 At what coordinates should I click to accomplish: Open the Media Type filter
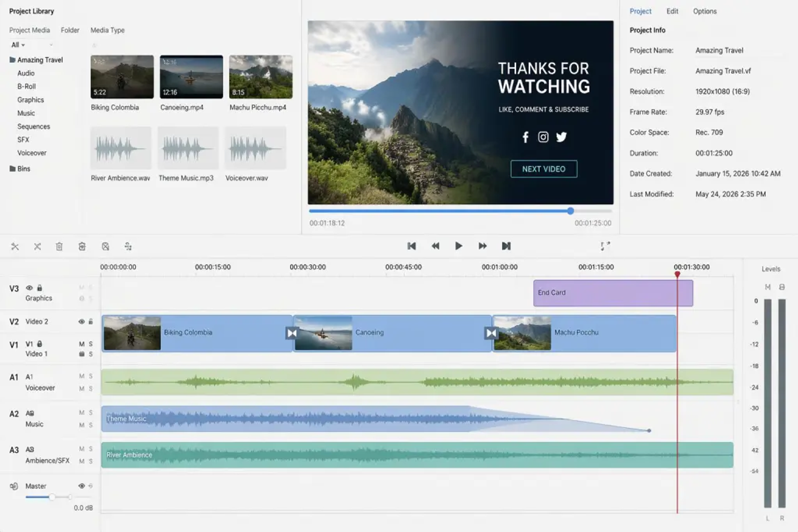coord(107,30)
